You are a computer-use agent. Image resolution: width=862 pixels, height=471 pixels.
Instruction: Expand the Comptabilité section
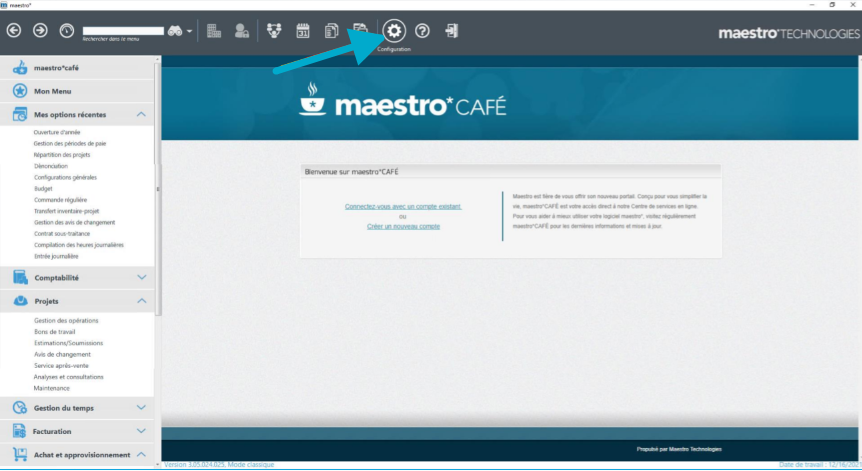coord(141,277)
